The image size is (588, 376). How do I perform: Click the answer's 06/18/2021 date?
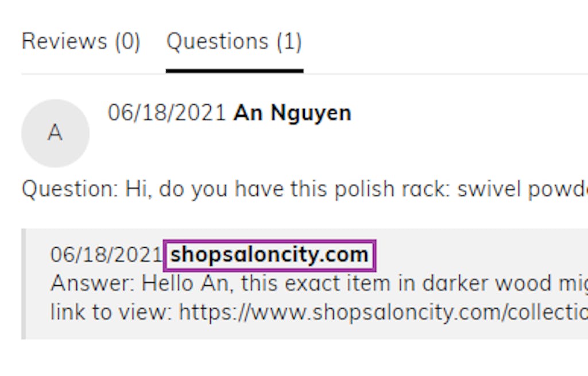coord(106,255)
